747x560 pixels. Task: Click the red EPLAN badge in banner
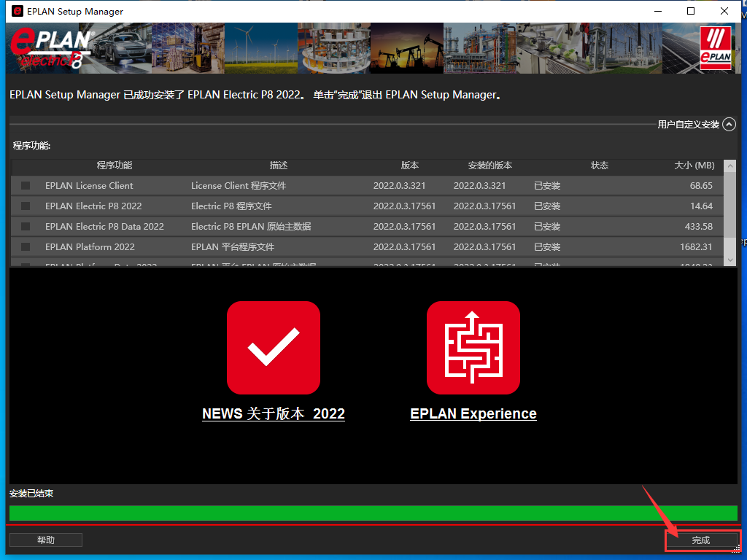click(x=715, y=49)
